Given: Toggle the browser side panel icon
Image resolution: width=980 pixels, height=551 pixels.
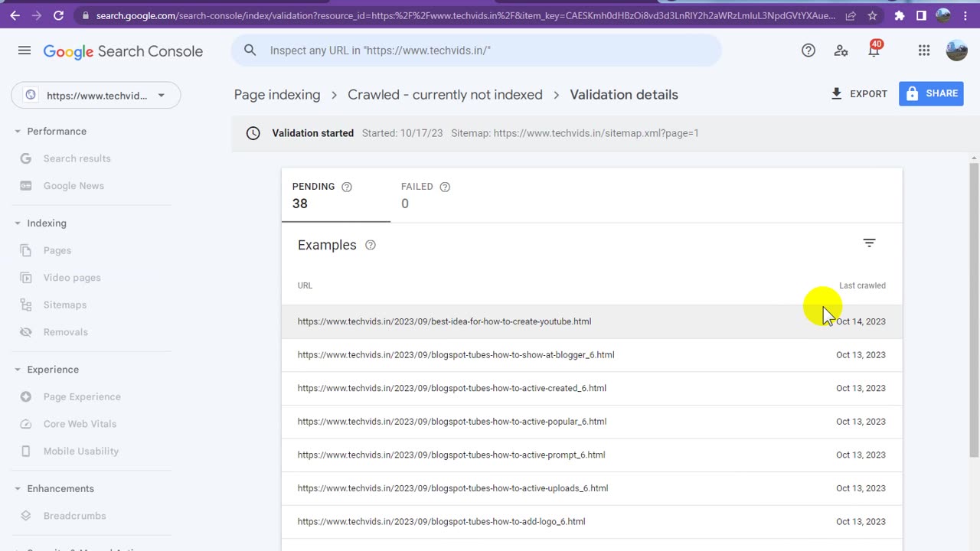Looking at the screenshot, I should 921,15.
